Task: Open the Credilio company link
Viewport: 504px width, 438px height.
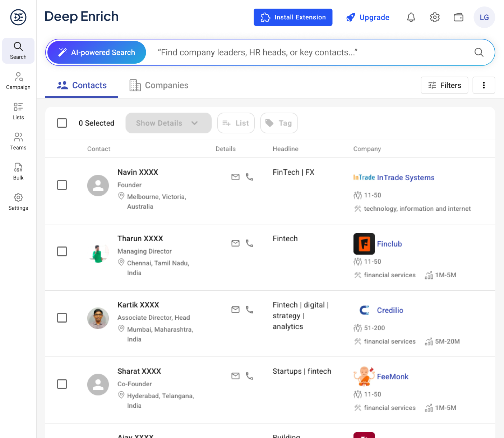Action: (390, 310)
